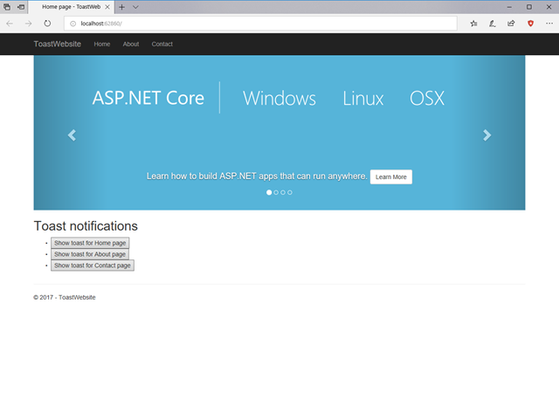Show next carousel slide arrow
Viewport: 559px width, 400px height.
(x=487, y=135)
